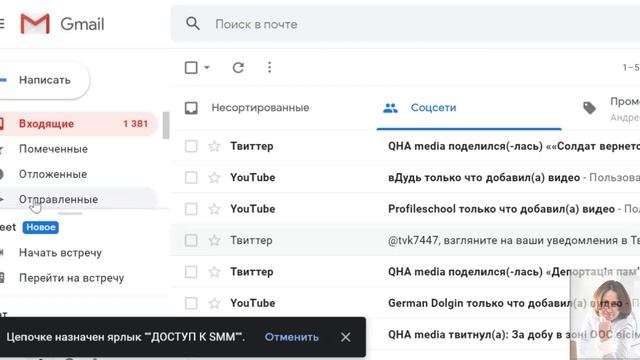Refresh the inbox with the reload icon
Image resolution: width=640 pixels, height=360 pixels.
238,67
